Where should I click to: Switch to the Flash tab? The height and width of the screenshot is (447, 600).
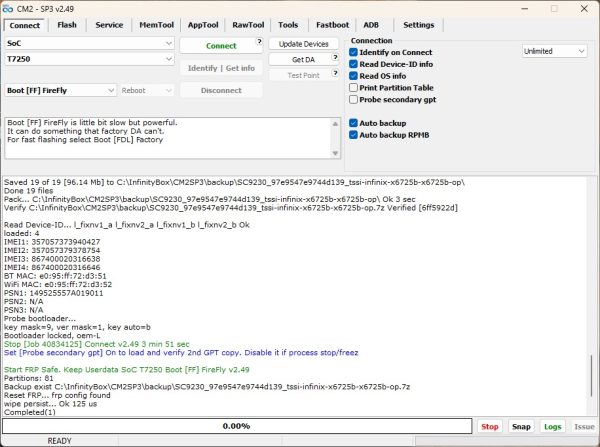tap(67, 25)
